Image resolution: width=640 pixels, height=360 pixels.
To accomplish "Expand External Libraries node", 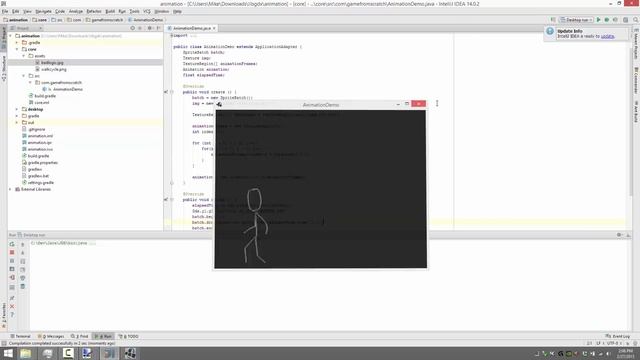I will tap(11, 189).
